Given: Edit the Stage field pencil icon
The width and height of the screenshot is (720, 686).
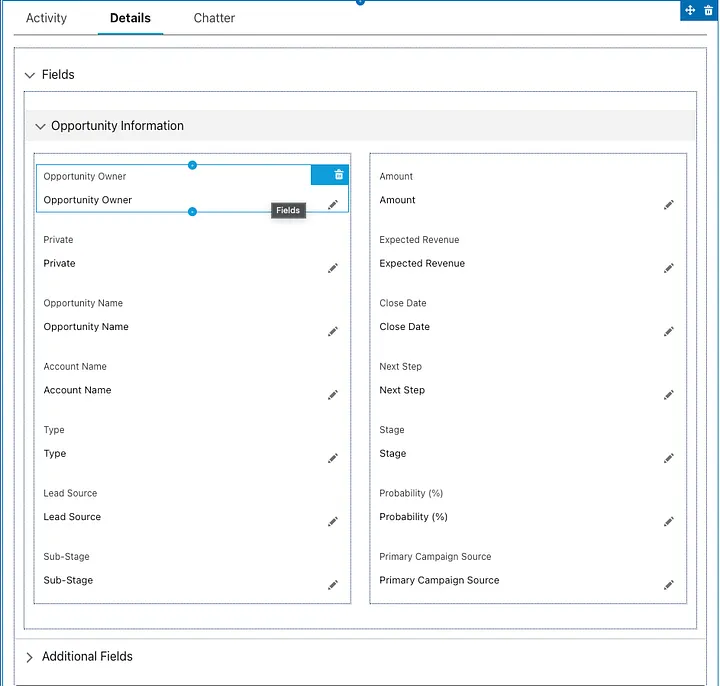Looking at the screenshot, I should (x=669, y=458).
